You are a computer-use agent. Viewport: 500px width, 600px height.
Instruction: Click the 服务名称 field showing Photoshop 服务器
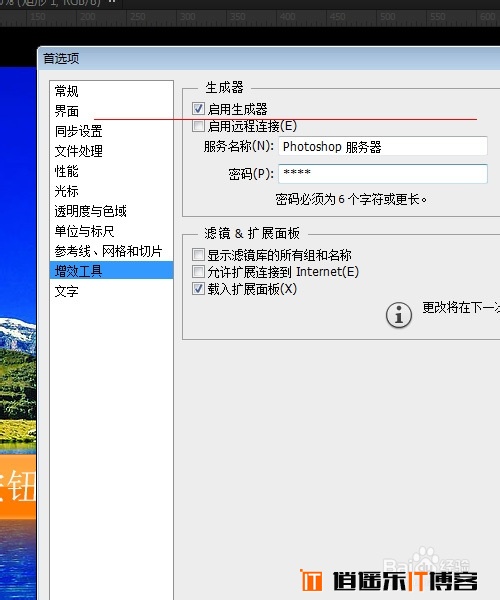[383, 146]
